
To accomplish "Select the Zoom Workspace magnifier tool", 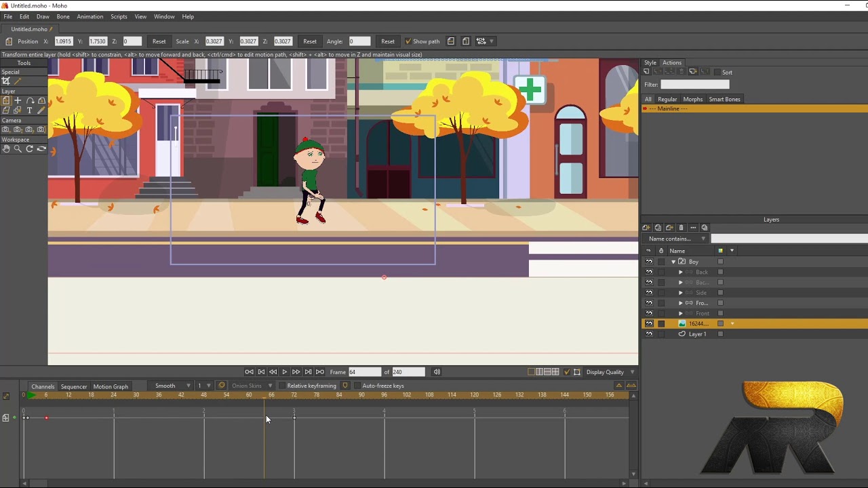I will click(x=18, y=149).
